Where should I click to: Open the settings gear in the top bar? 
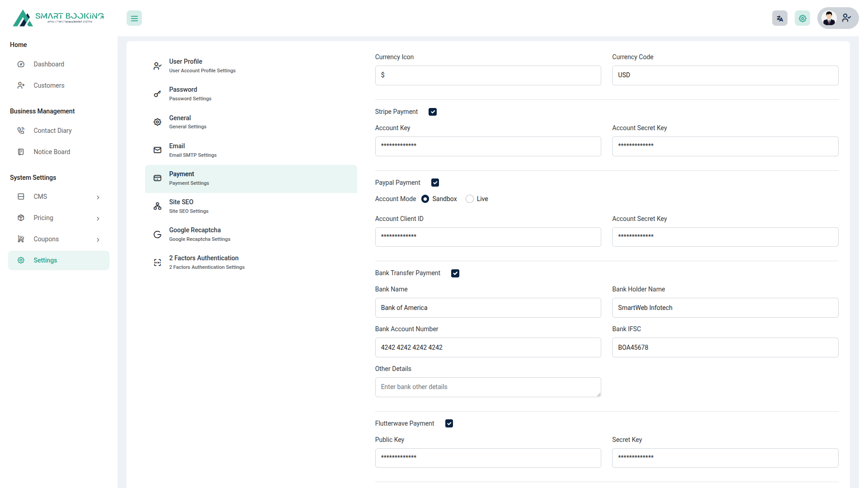pos(802,18)
